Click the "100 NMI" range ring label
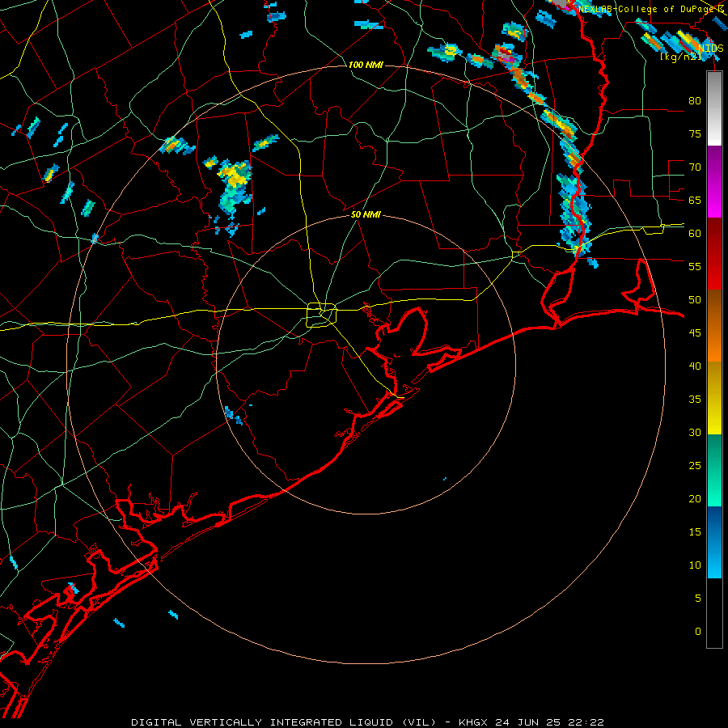 (x=366, y=65)
